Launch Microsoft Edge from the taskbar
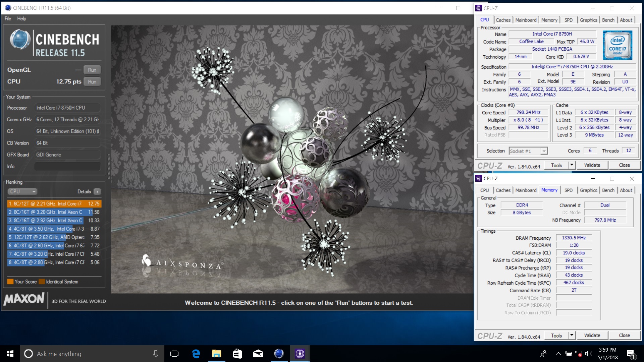The image size is (644, 362). 196,354
